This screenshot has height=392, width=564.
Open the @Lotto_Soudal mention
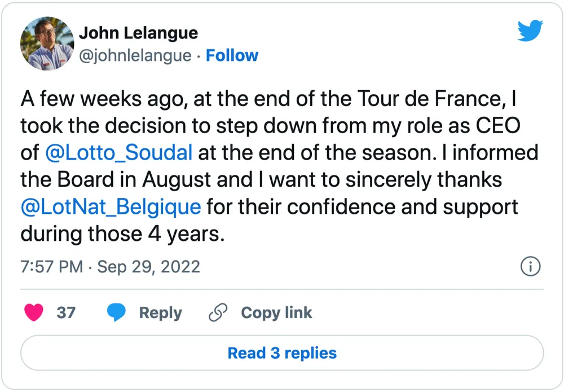118,152
